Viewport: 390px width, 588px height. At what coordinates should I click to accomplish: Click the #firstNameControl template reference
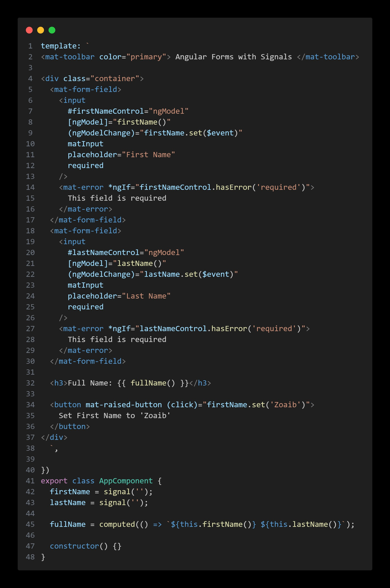[x=106, y=111]
